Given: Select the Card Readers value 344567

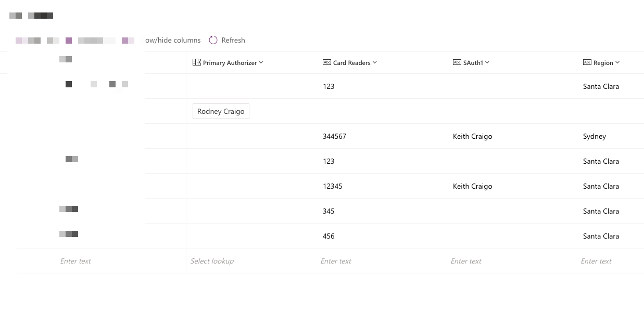Looking at the screenshot, I should click(334, 136).
